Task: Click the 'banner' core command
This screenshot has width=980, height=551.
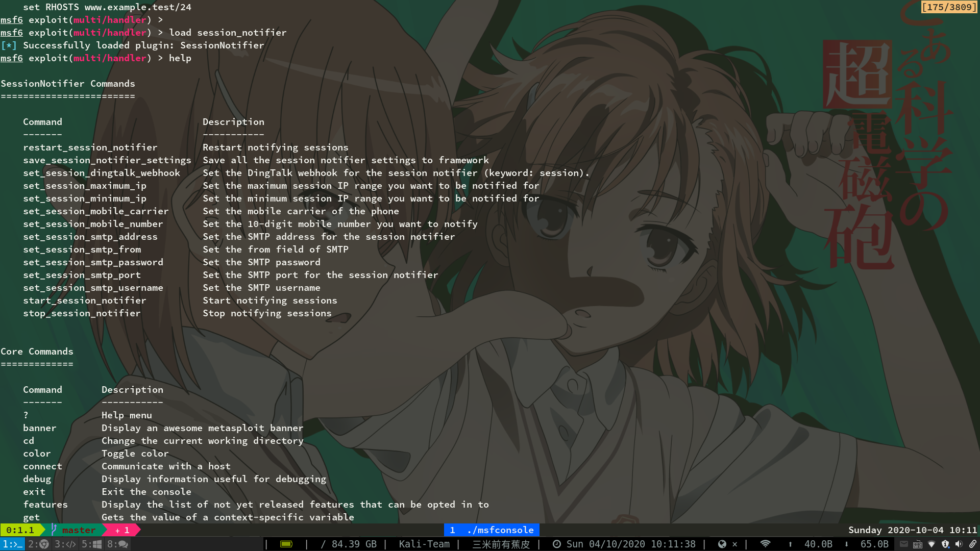Action: (40, 428)
